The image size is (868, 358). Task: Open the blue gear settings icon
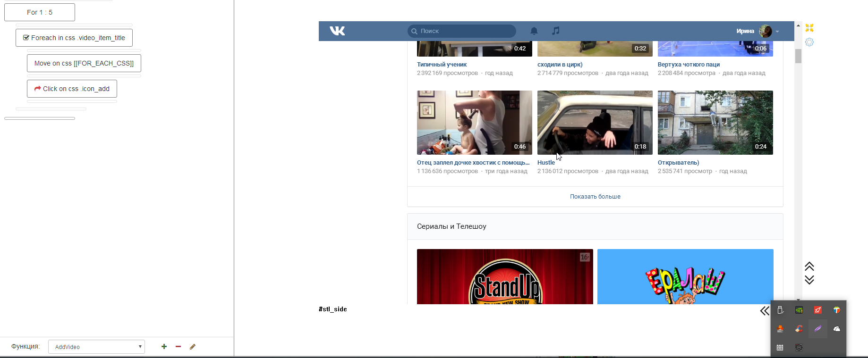[809, 42]
